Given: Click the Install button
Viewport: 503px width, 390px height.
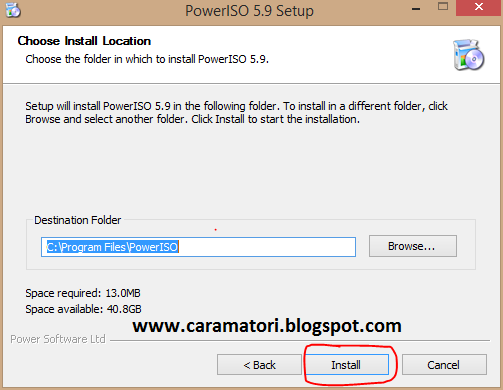Looking at the screenshot, I should [x=347, y=365].
